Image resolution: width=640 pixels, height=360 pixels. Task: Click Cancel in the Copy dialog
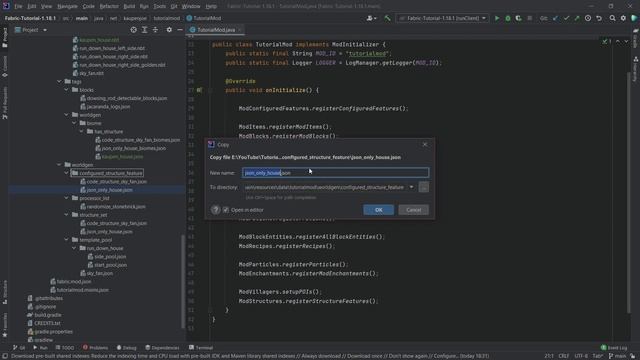[x=413, y=210]
